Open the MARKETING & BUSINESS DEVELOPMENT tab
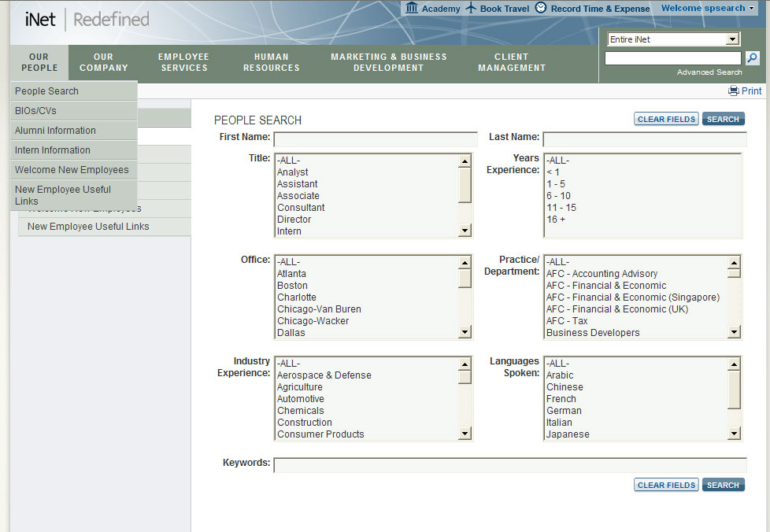The height and width of the screenshot is (532, 770). pos(388,62)
